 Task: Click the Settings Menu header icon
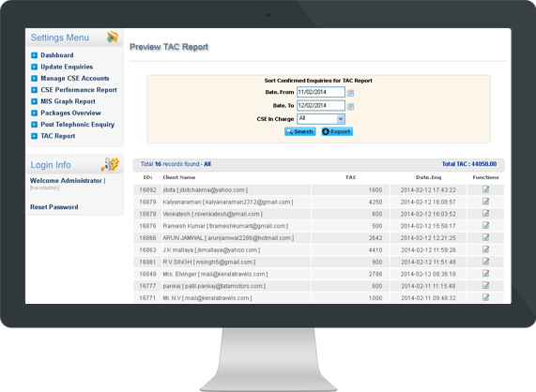pos(112,37)
